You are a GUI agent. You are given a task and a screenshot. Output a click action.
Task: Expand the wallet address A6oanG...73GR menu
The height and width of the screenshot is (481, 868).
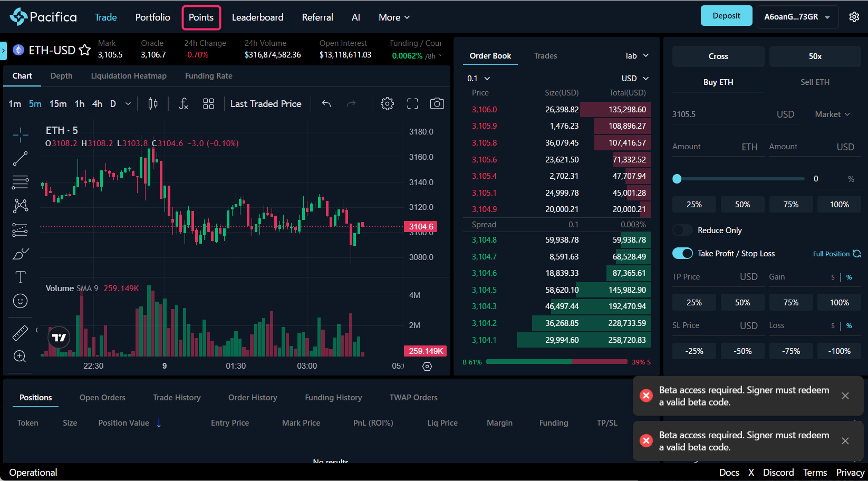point(797,17)
